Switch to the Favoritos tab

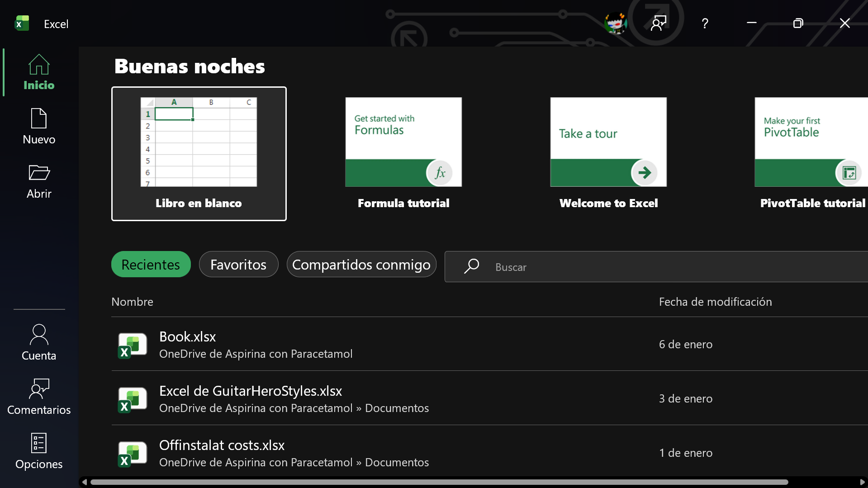click(x=238, y=264)
